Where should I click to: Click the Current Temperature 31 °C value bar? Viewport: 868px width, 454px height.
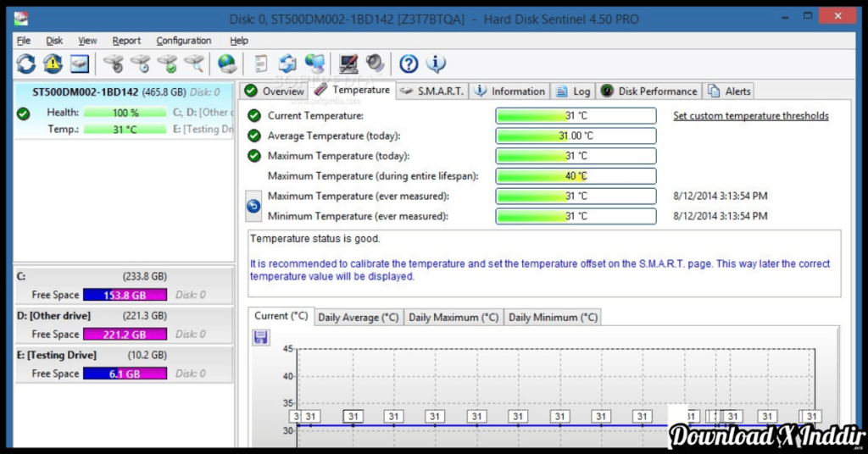tap(576, 115)
